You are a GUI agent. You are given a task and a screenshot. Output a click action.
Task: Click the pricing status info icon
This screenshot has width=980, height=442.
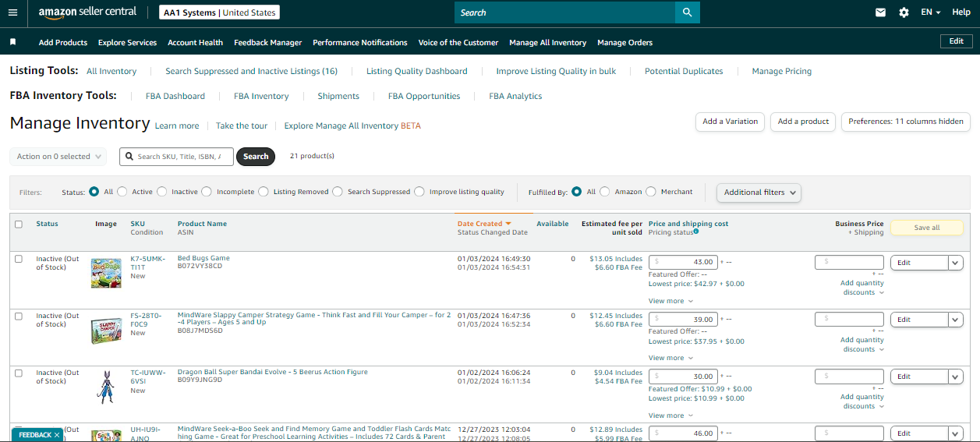click(x=696, y=232)
